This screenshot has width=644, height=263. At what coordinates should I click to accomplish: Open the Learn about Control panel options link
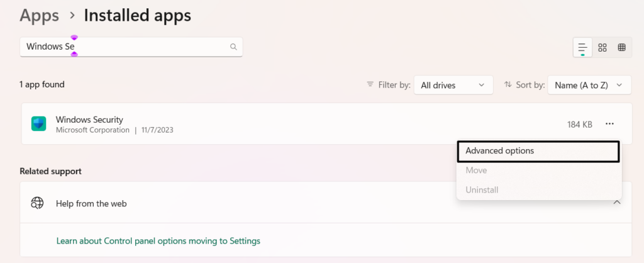158,240
